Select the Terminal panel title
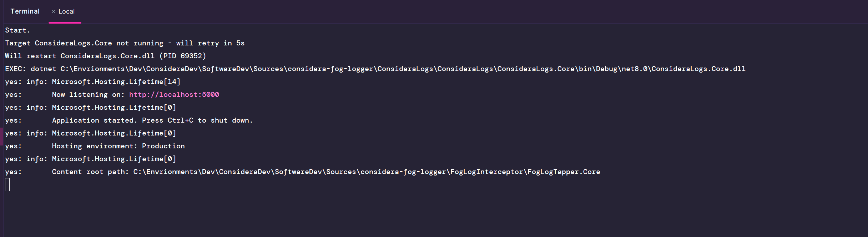 25,11
